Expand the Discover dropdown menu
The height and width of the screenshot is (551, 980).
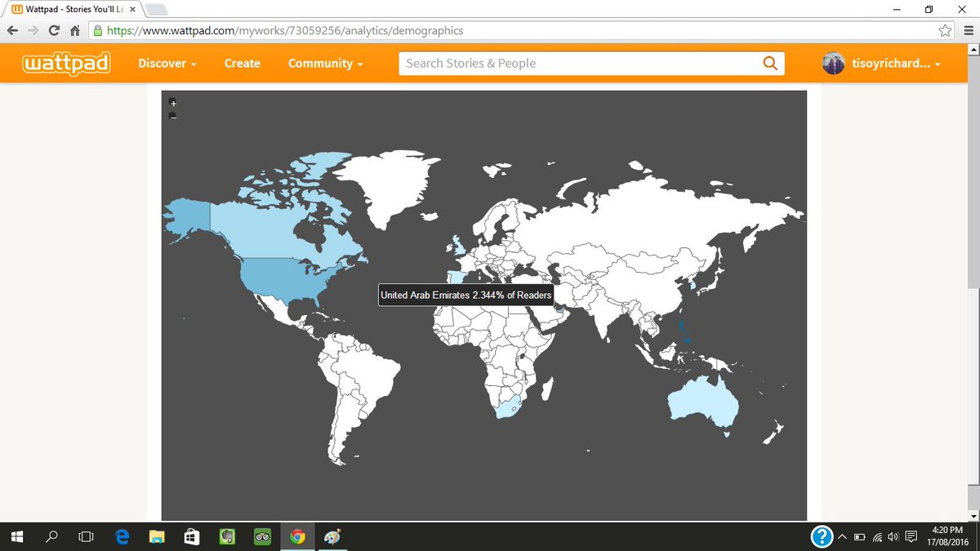point(167,63)
